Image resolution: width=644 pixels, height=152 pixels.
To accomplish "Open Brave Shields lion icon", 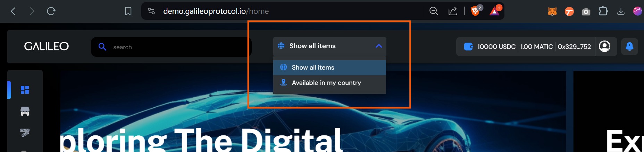I will 475,11.
